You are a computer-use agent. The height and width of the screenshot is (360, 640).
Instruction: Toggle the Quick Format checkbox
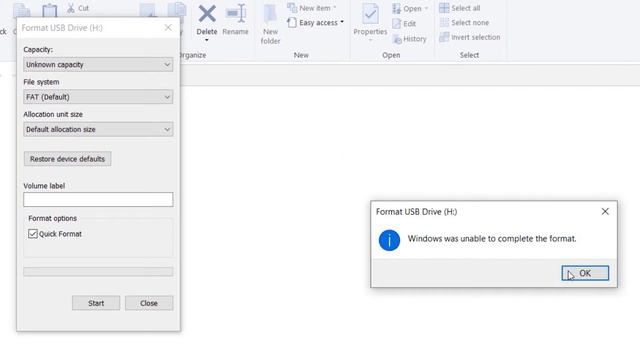pos(33,234)
